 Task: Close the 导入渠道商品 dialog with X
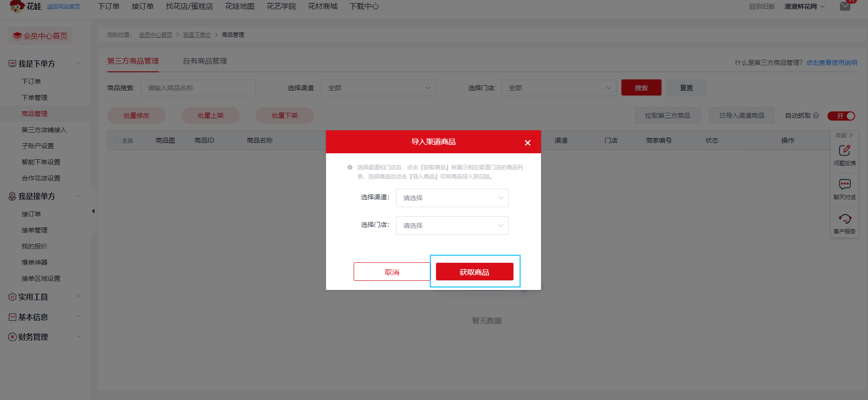point(528,143)
